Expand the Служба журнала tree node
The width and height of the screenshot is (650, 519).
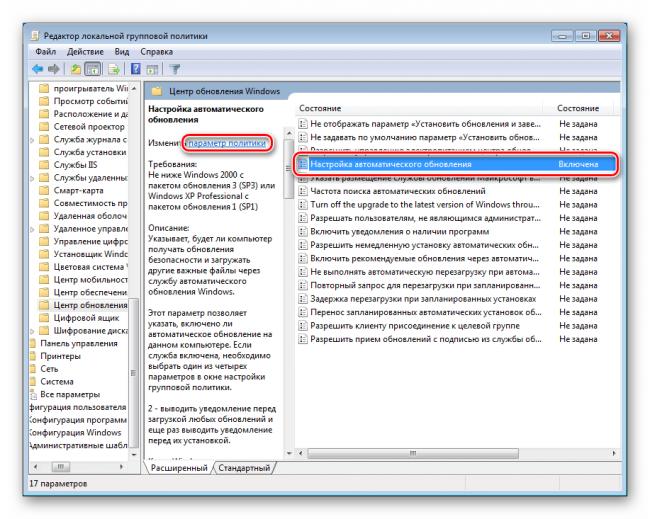(32, 140)
